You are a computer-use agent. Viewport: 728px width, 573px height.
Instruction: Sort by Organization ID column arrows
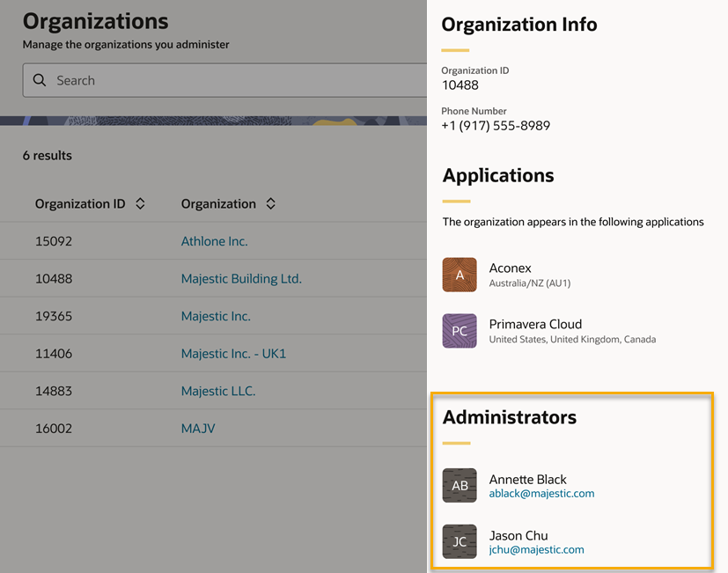tap(140, 203)
